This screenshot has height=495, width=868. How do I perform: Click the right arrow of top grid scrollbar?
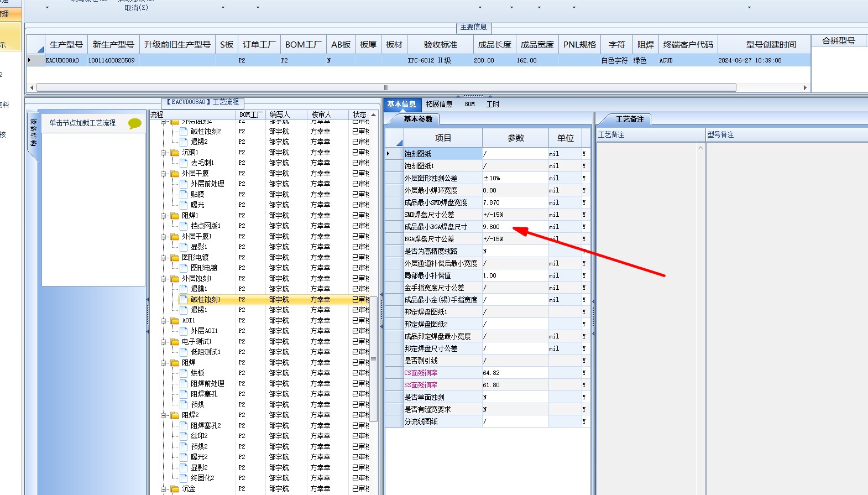coord(805,87)
